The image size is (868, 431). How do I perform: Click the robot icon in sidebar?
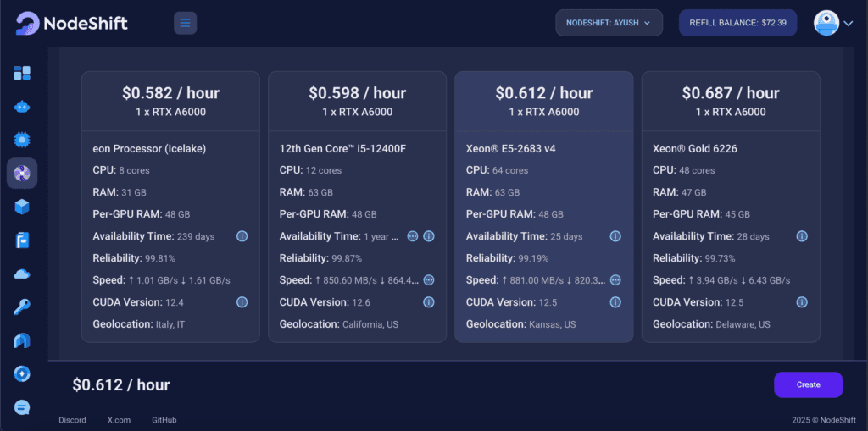(x=22, y=107)
